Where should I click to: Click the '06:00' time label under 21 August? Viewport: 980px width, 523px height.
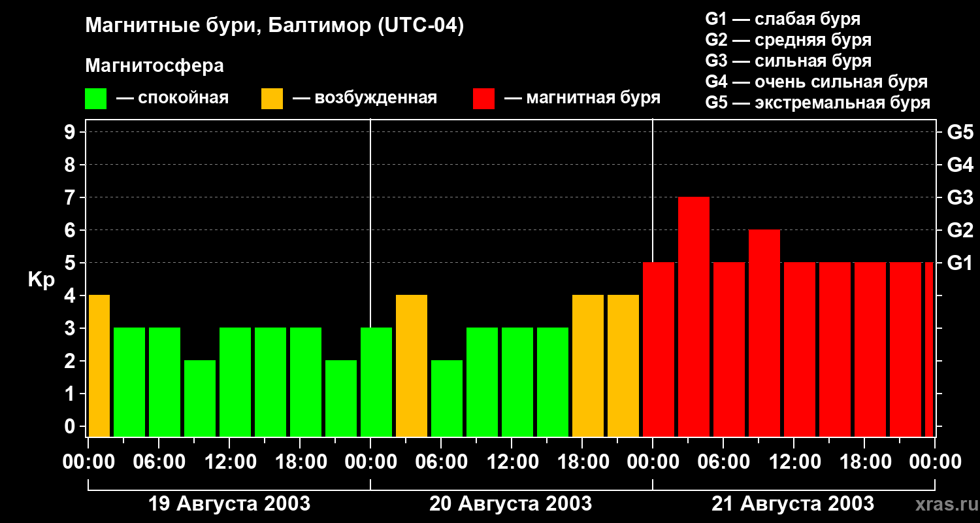click(723, 462)
